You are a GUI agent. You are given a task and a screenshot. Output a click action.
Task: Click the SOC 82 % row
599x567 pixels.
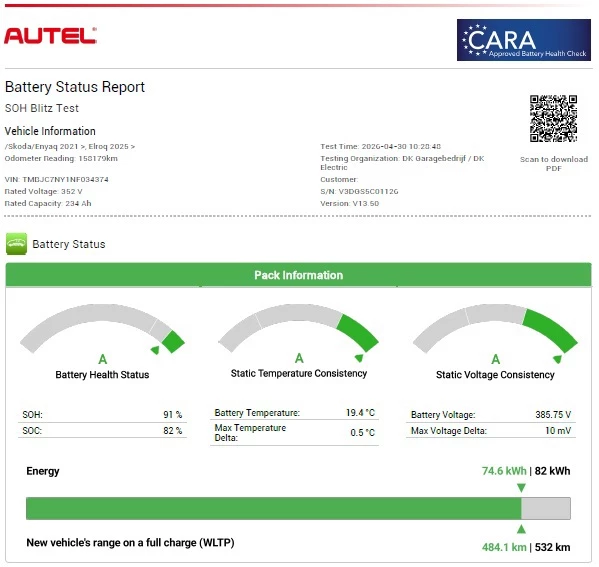pyautogui.click(x=102, y=431)
